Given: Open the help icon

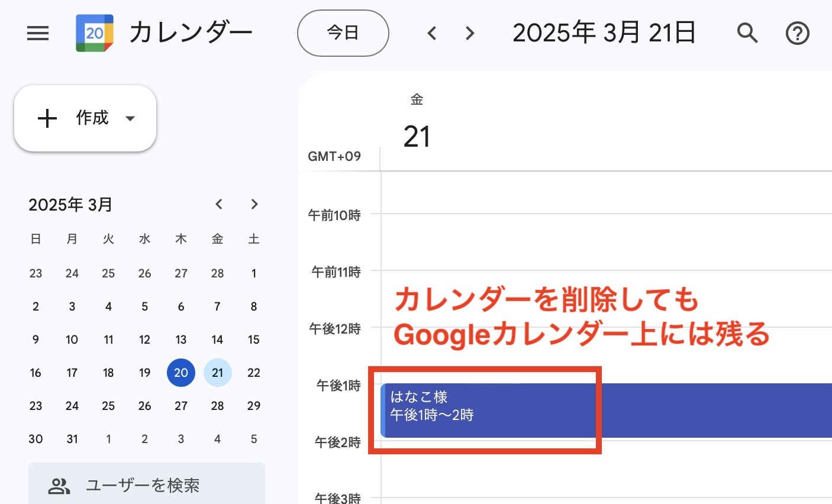Looking at the screenshot, I should [797, 33].
